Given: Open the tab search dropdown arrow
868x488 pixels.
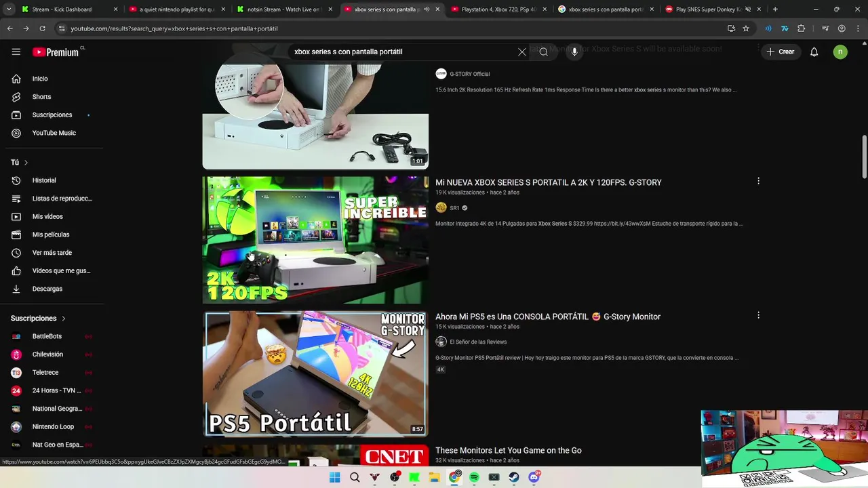Looking at the screenshot, I should coord(8,9).
